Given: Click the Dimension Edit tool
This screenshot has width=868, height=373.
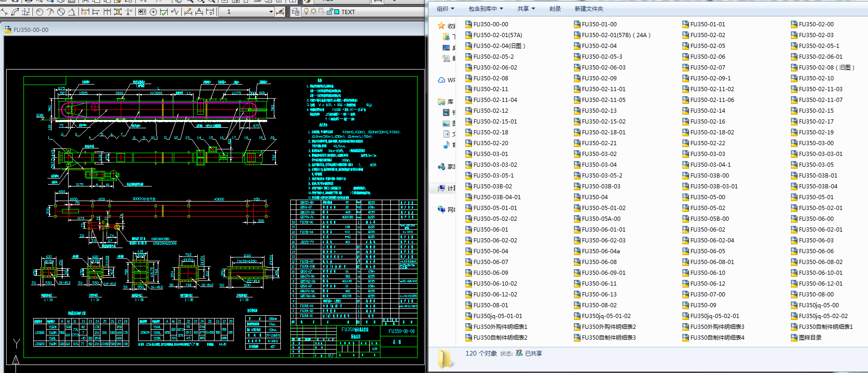Looking at the screenshot, I should (188, 12).
